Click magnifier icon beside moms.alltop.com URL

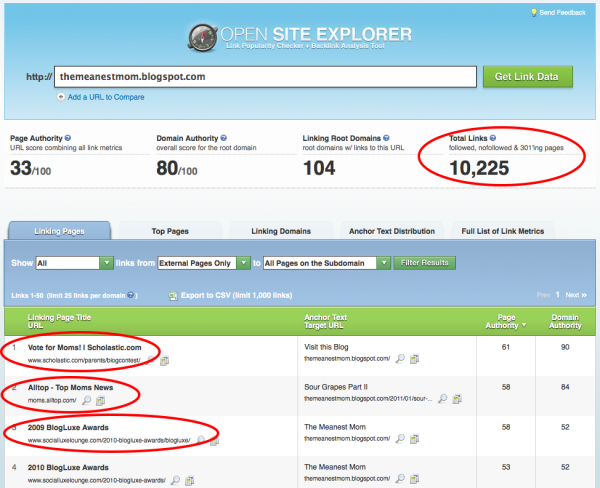coord(87,400)
